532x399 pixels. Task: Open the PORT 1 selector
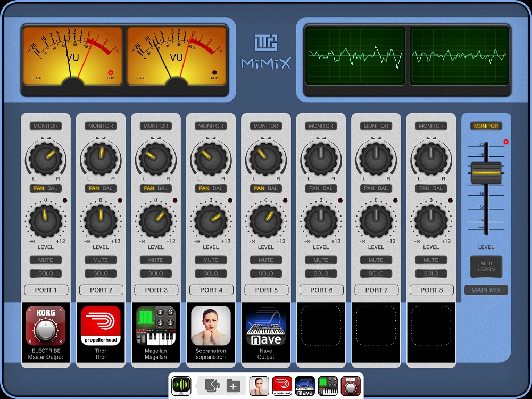(x=46, y=290)
